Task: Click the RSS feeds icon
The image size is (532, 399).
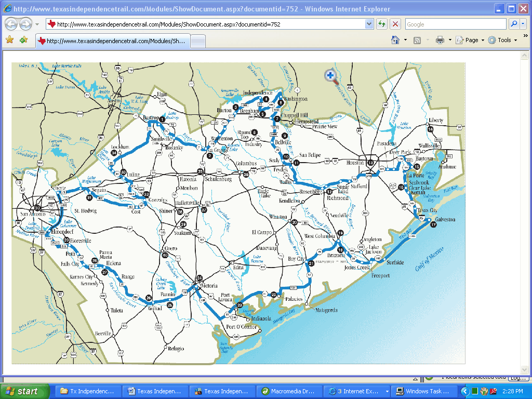Action: point(417,40)
